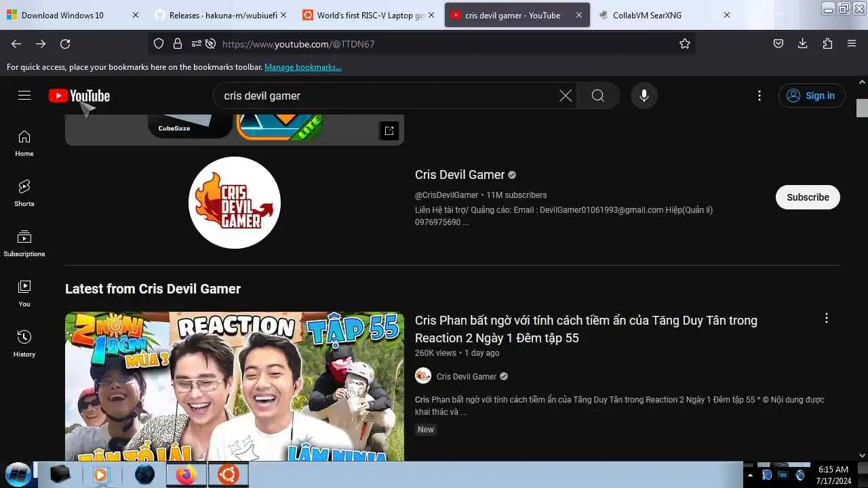Close the Download Windows 10 tab
868x488 pixels.
coord(136,15)
